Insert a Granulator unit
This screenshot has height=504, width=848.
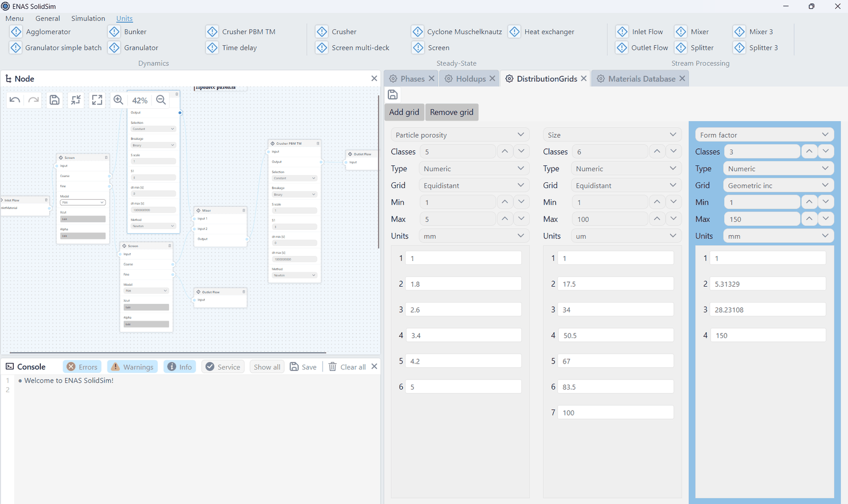[x=133, y=48]
